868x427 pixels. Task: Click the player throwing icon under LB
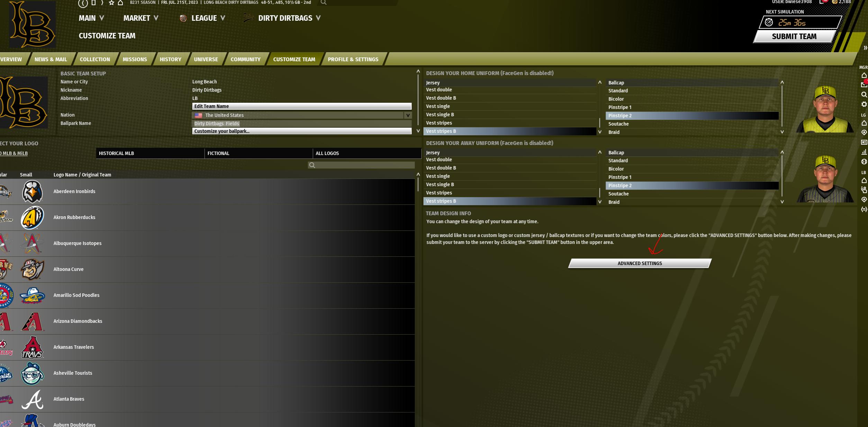864,190
